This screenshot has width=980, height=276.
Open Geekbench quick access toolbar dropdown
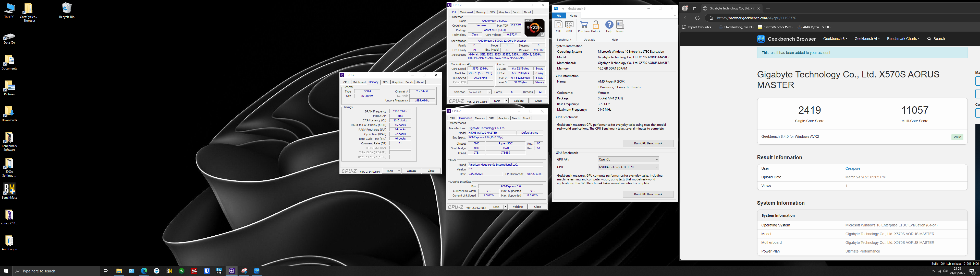(563, 9)
